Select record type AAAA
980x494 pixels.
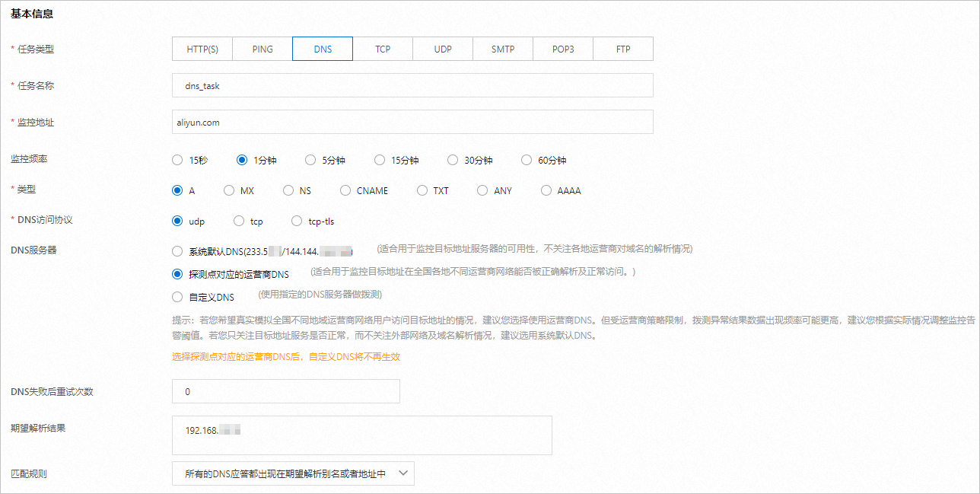tap(546, 190)
